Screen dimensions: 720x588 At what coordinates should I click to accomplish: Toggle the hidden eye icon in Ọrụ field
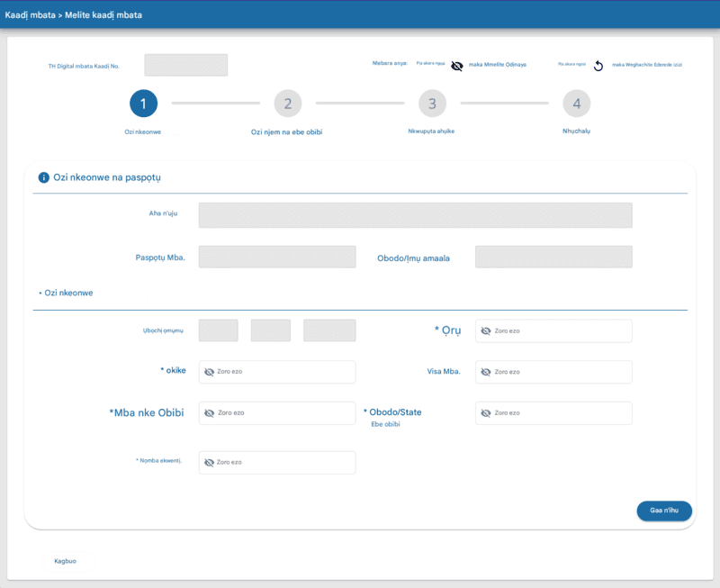click(485, 331)
